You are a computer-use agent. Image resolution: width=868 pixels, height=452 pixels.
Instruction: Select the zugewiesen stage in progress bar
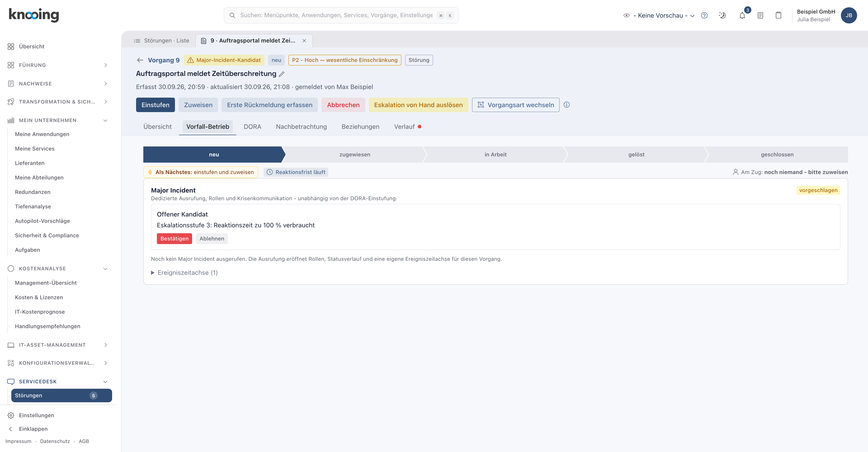[354, 155]
